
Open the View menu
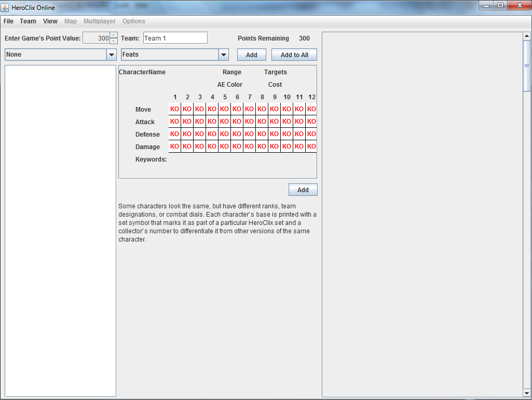pos(50,21)
